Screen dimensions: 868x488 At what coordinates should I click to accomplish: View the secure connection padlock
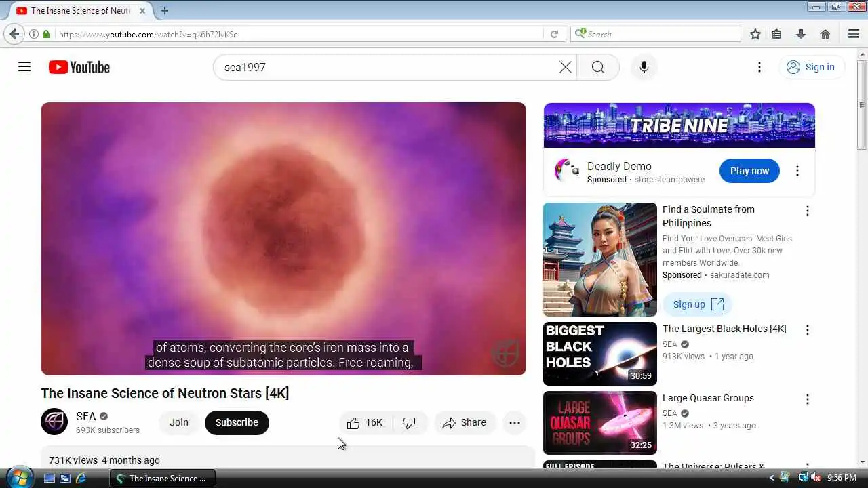click(46, 34)
